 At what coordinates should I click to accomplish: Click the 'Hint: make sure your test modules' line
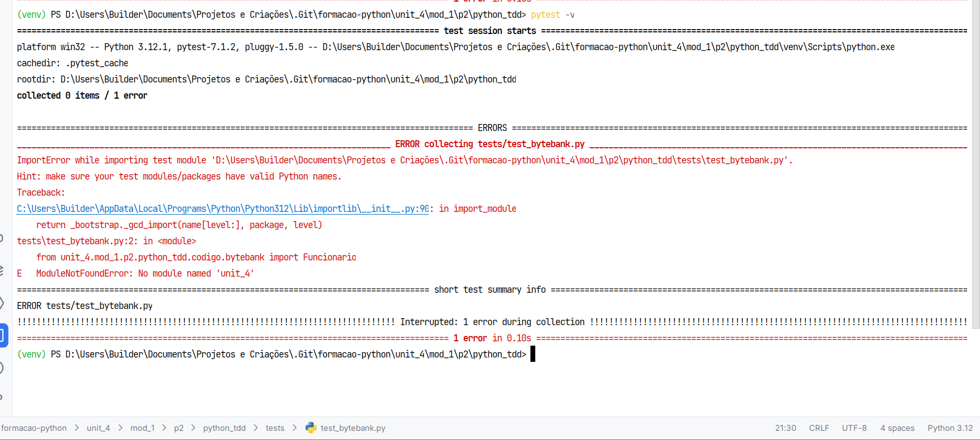point(179,176)
